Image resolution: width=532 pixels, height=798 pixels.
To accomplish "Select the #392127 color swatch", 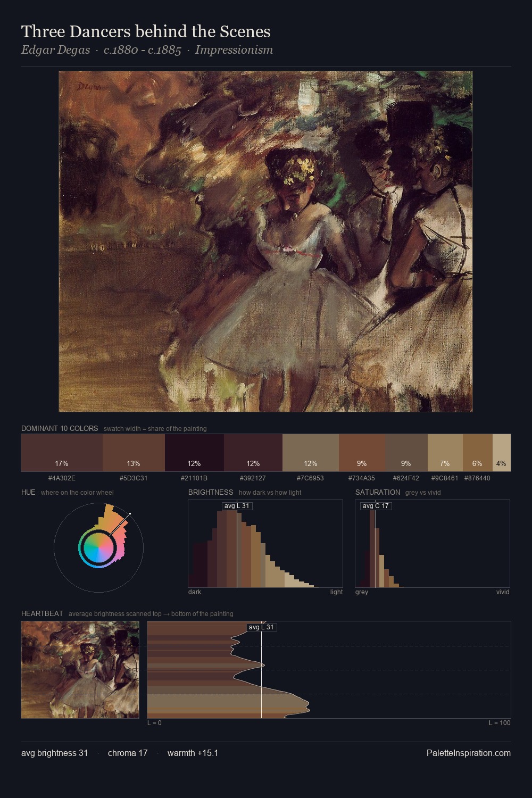I will tap(253, 453).
